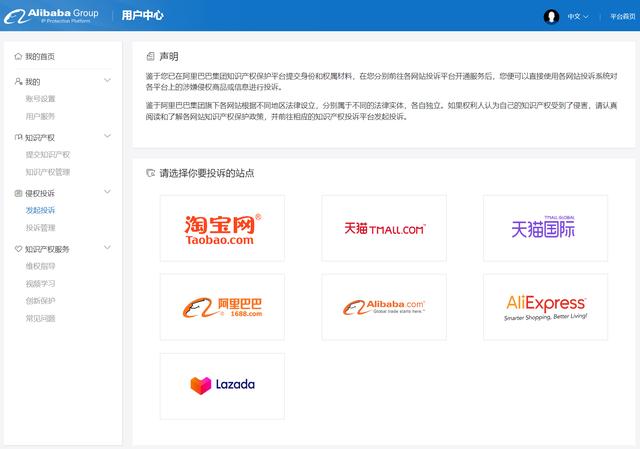Screen dimensions: 640x449
Task: Open 账号设置 in the sidebar
Action: pos(40,99)
